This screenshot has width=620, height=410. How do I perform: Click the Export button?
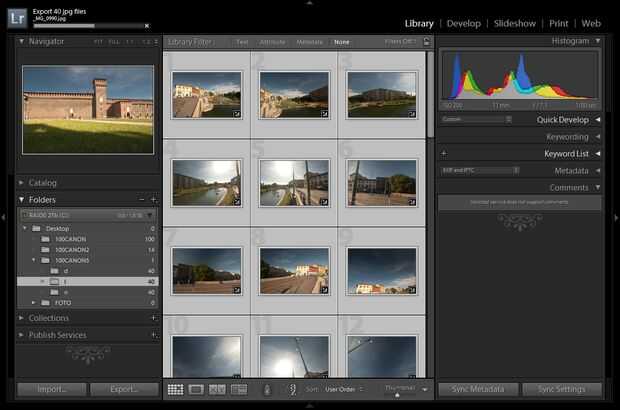(x=124, y=389)
